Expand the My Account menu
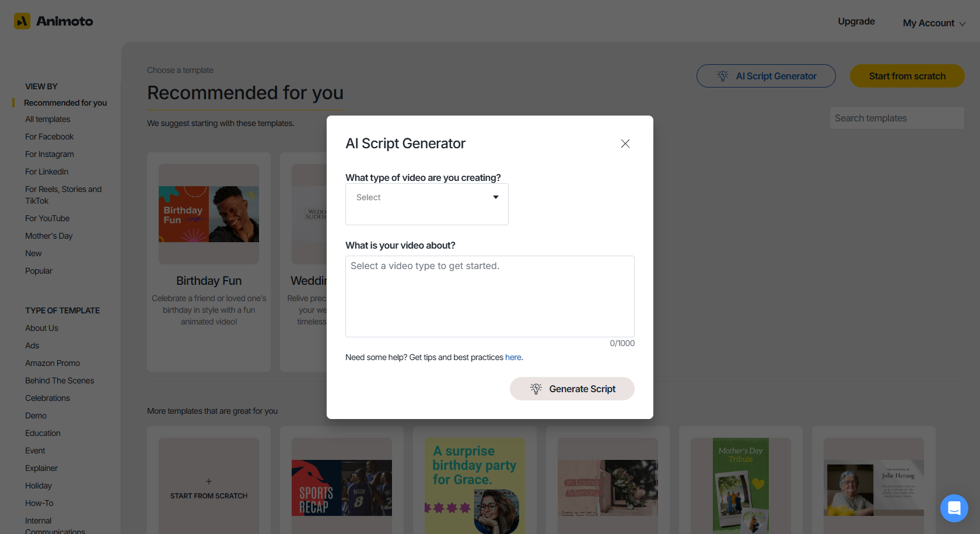This screenshot has width=980, height=534. pyautogui.click(x=934, y=23)
